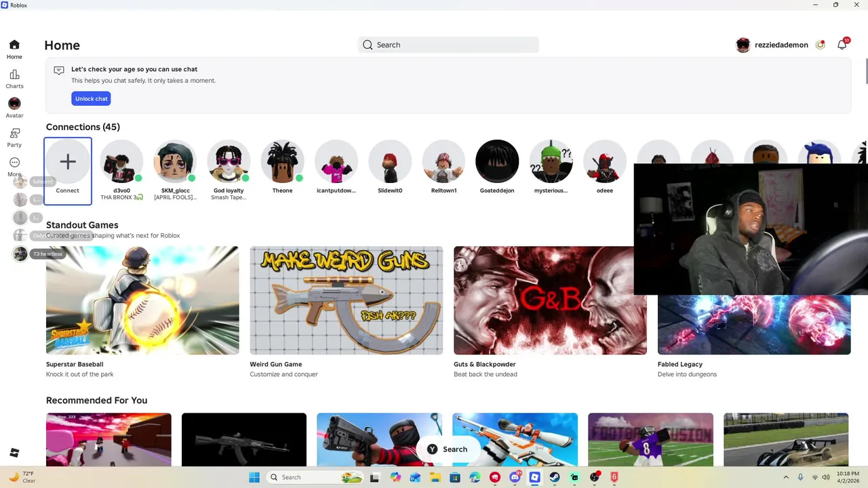Open the recommended thumbnail with orange-white sniper rifle
868x488 pixels.
[x=515, y=439]
